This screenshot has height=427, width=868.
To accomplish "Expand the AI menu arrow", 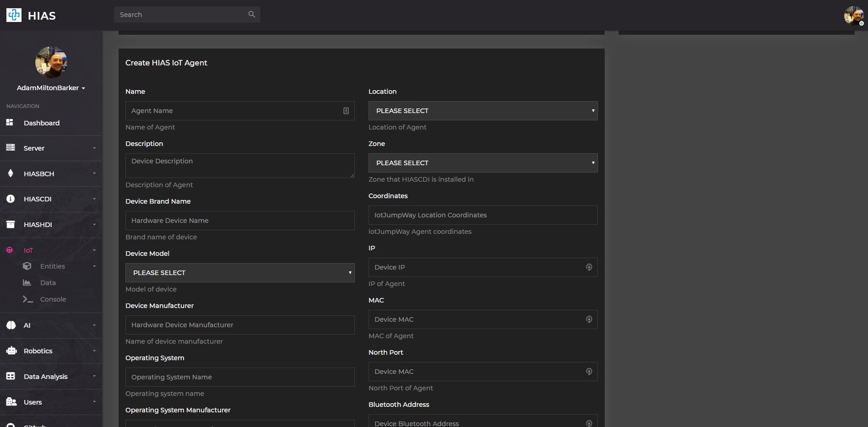I will pos(94,325).
